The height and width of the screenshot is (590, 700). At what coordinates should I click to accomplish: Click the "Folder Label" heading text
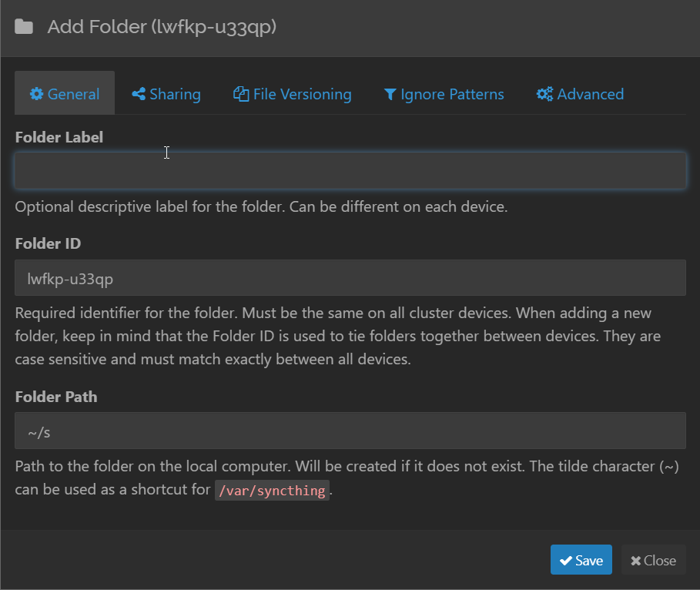tap(59, 137)
